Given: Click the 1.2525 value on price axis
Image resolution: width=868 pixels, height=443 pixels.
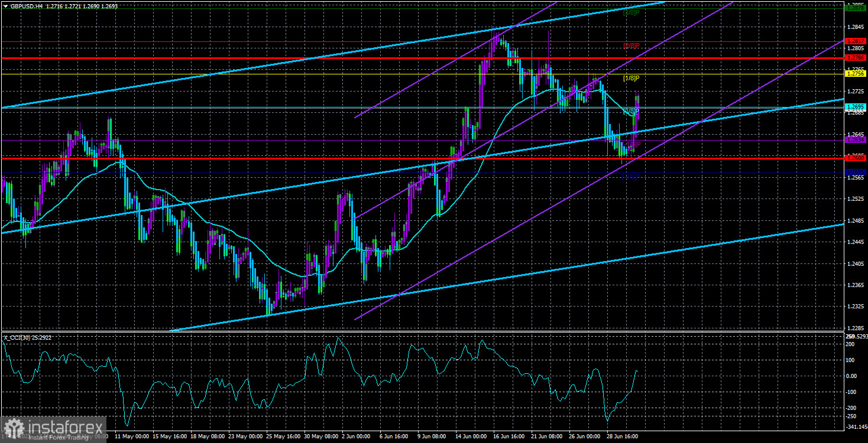Looking at the screenshot, I should [x=856, y=199].
